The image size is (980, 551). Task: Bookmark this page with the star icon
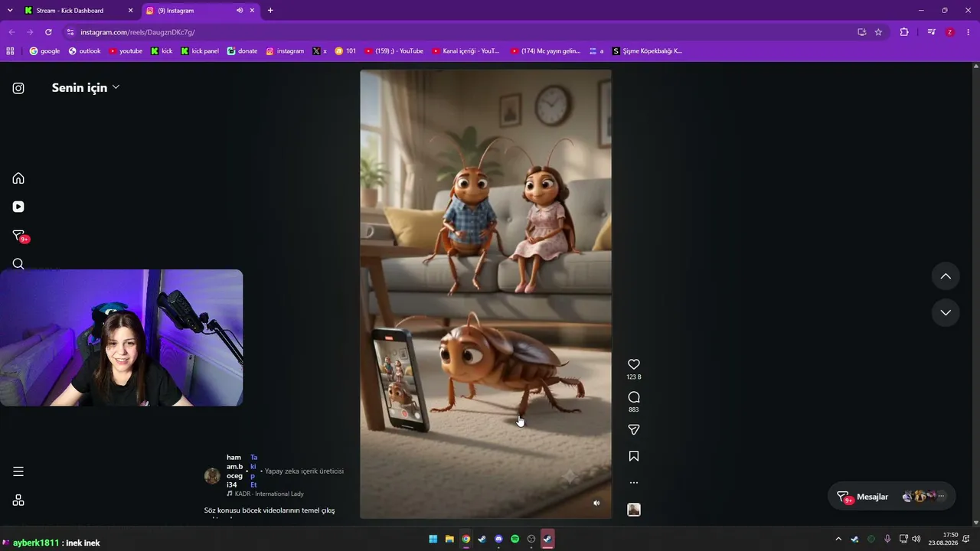pos(878,32)
